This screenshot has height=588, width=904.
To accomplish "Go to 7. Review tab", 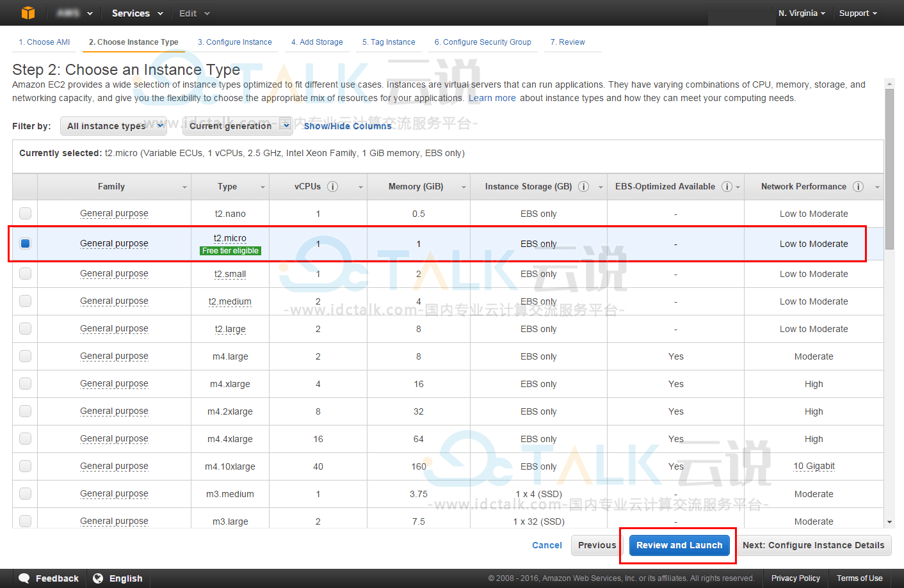I will [x=567, y=42].
